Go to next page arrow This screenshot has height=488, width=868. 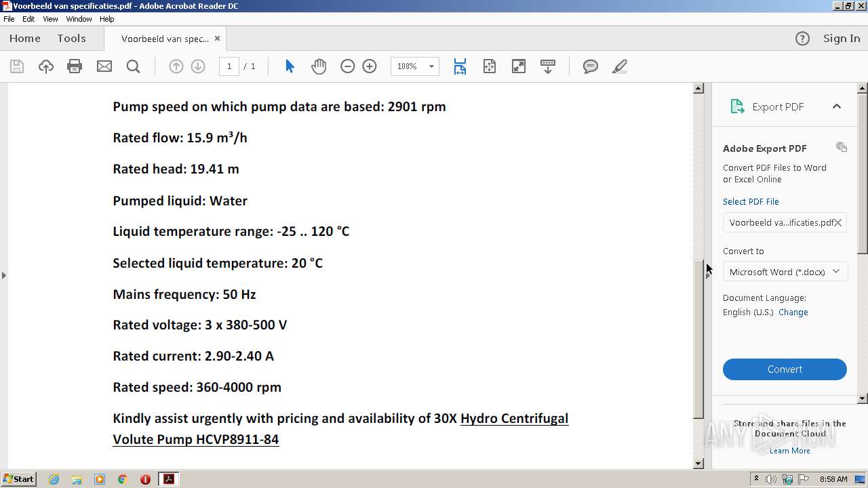(x=198, y=66)
